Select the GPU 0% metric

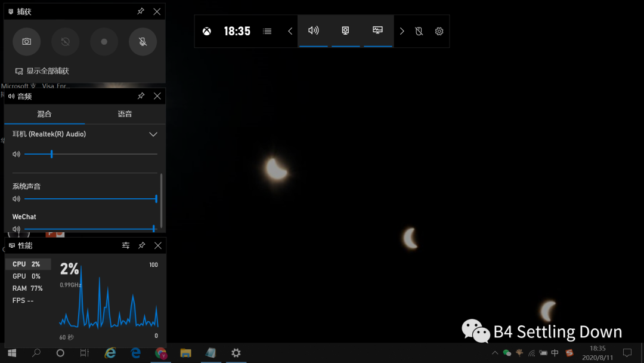(28, 276)
